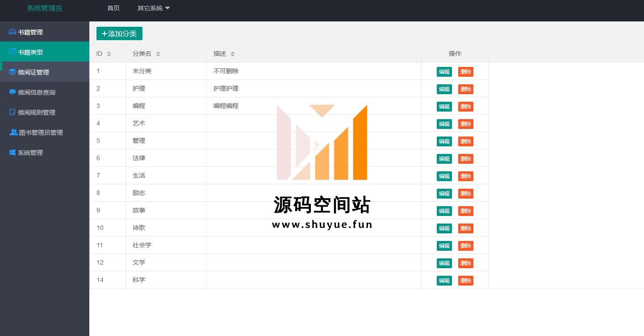Edit the 社会学 category
The width and height of the screenshot is (644, 336).
point(444,246)
